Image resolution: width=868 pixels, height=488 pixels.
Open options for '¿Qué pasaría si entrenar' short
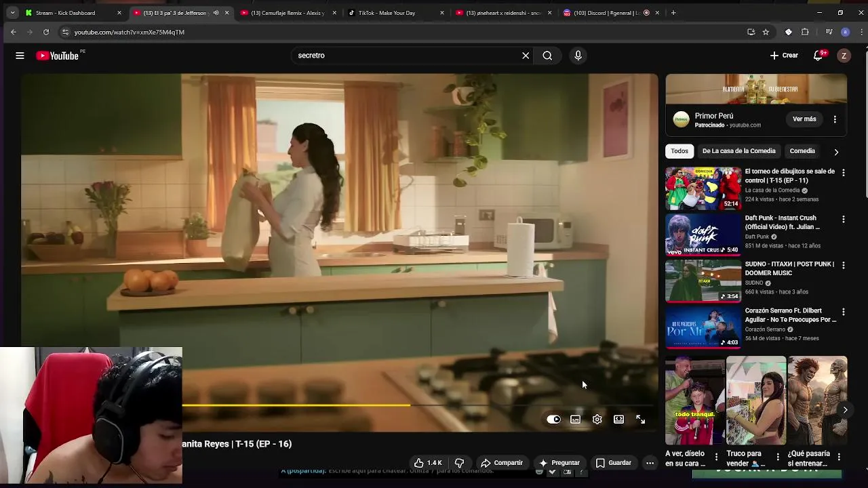click(839, 456)
